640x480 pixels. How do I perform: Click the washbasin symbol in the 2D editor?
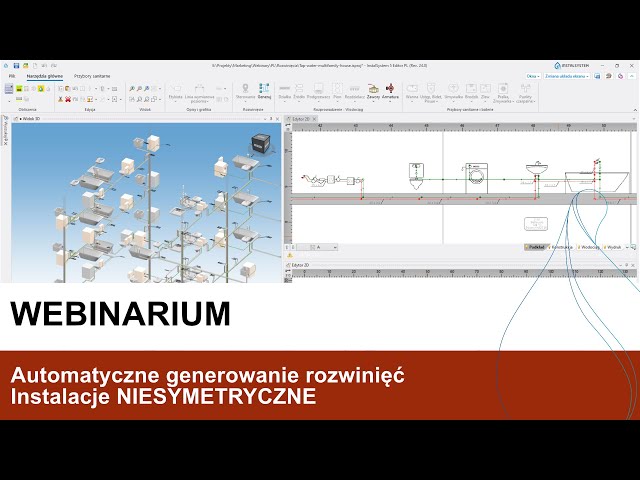(x=536, y=169)
